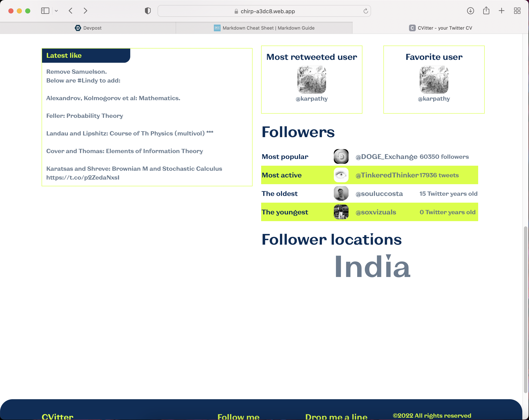
Task: Show tab overview grid icon
Action: click(x=517, y=11)
